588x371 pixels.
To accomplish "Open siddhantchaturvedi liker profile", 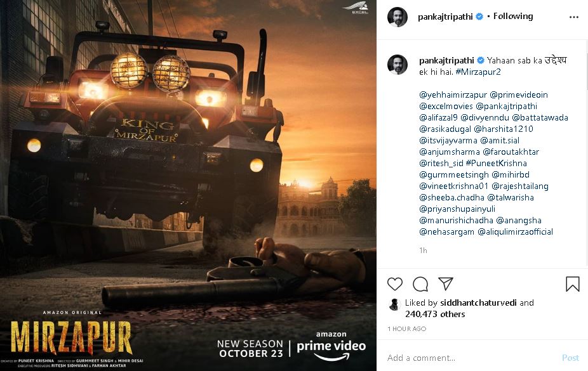I will (x=478, y=303).
